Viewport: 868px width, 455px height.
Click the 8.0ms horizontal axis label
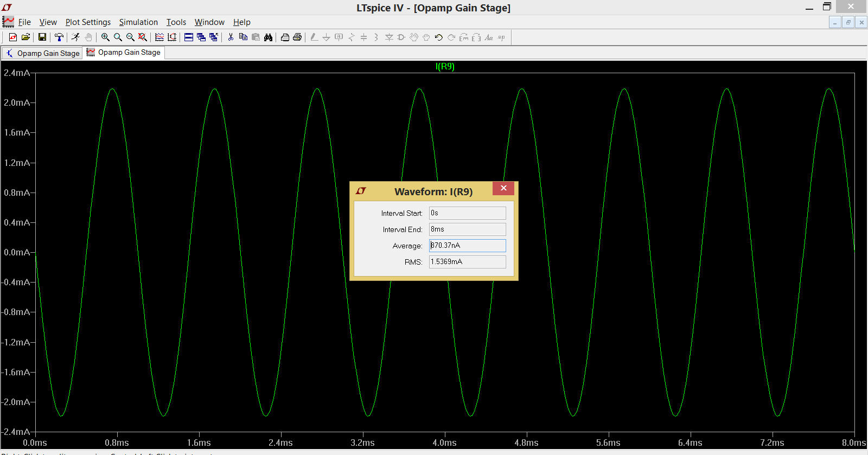click(854, 443)
